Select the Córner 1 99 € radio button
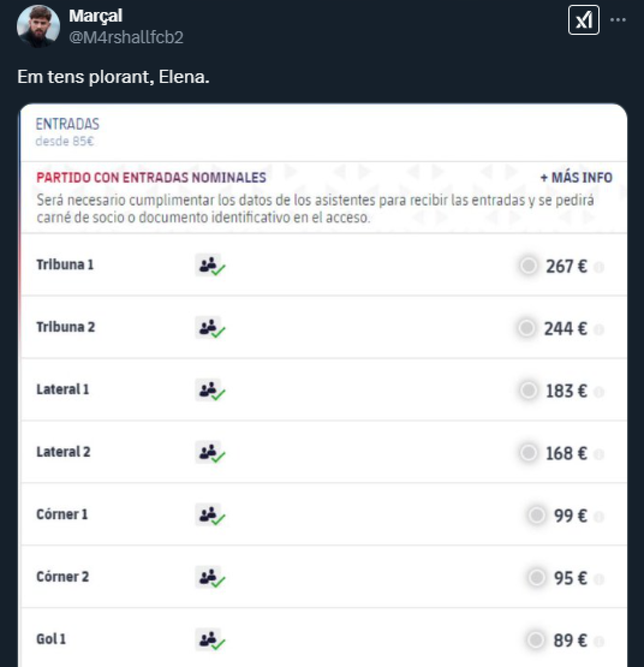 (536, 515)
